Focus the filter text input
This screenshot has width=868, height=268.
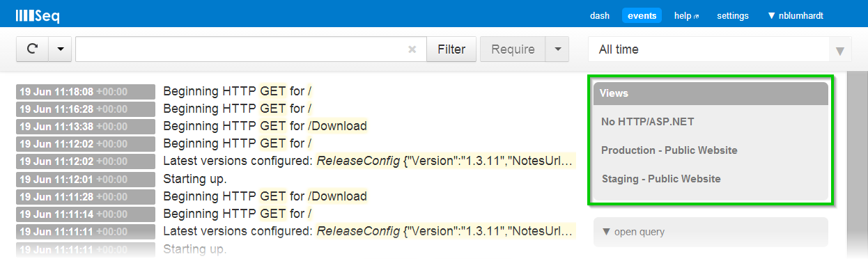point(240,49)
